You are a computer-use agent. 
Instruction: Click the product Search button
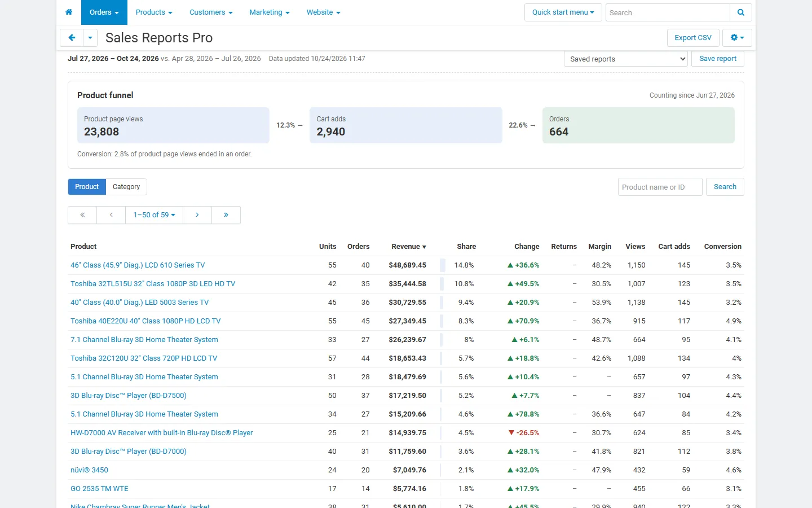725,187
